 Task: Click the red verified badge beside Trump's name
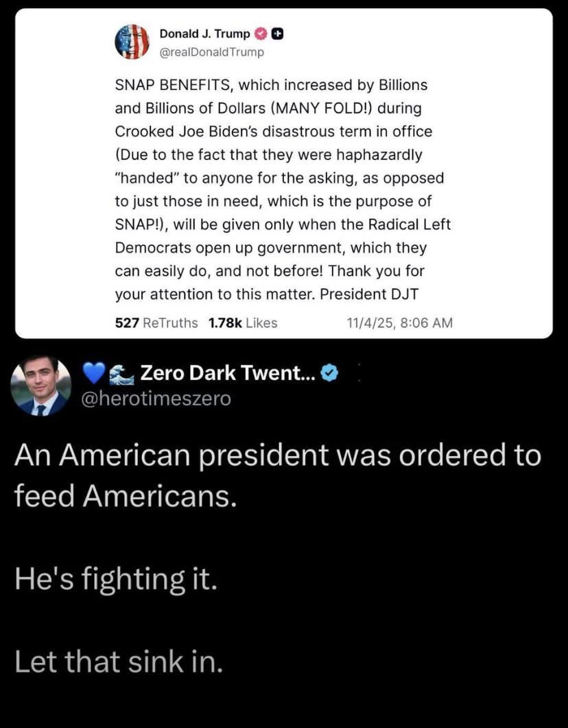click(261, 34)
